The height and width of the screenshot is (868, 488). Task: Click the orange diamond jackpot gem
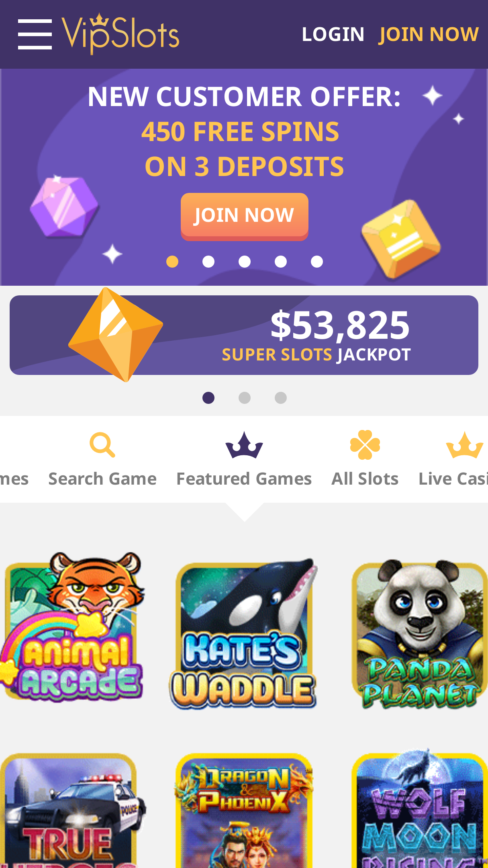coord(116,334)
